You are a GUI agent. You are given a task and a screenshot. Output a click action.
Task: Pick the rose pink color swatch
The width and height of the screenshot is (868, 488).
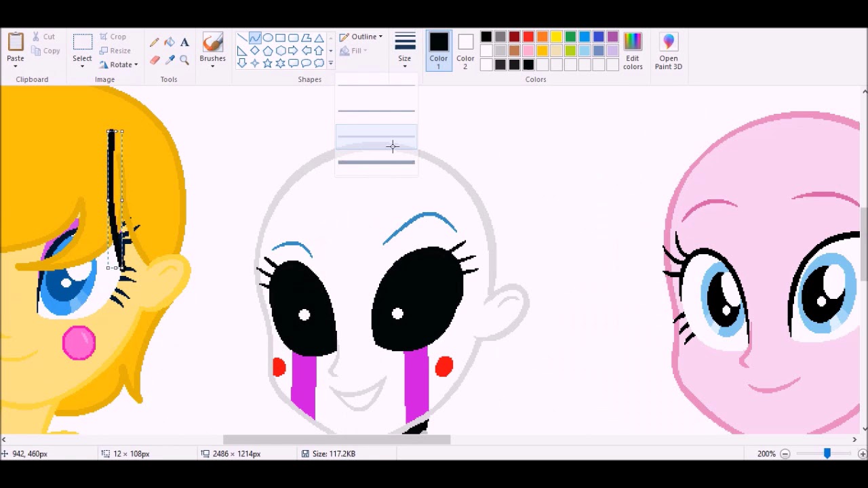tap(528, 51)
